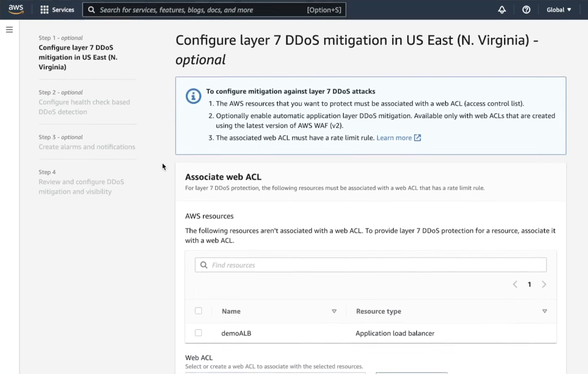The width and height of the screenshot is (588, 374).
Task: Open the Learn more link
Action: click(x=394, y=138)
